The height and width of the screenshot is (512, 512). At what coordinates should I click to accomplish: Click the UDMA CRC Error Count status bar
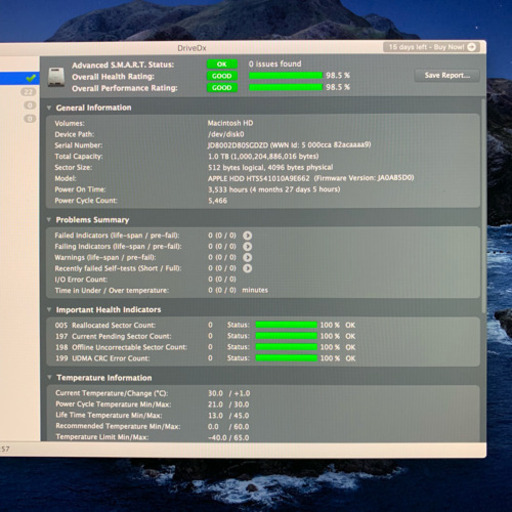[286, 358]
